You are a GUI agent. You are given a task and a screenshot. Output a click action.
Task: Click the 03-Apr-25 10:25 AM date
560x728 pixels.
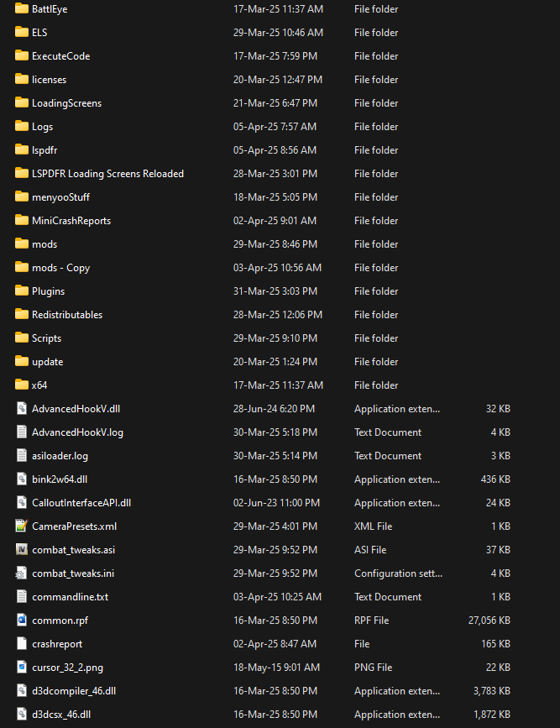(x=277, y=597)
